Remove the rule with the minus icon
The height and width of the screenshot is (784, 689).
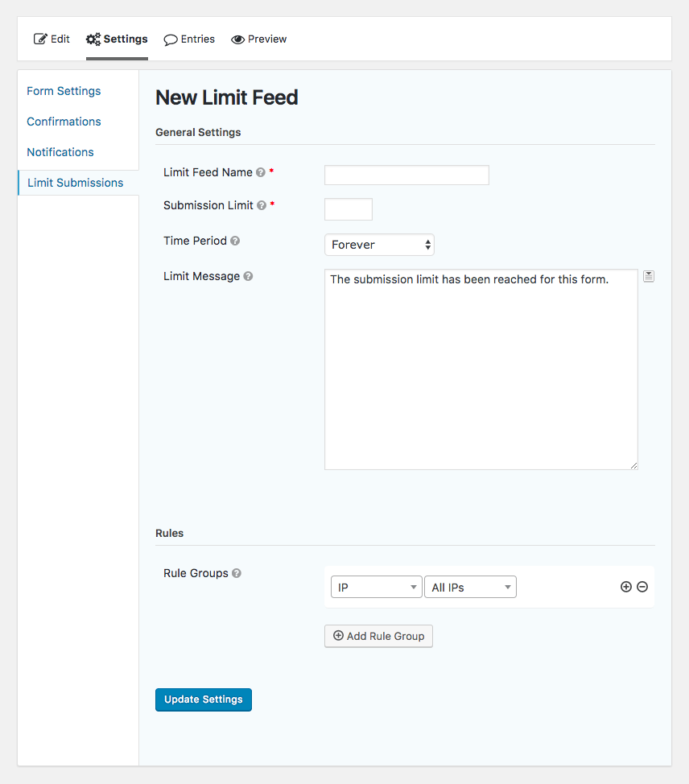(x=642, y=587)
